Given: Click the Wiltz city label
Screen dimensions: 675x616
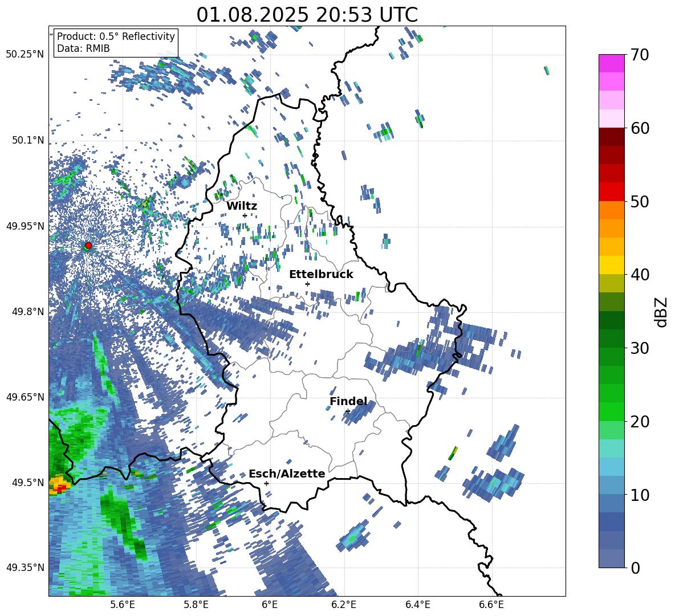Looking at the screenshot, I should pyautogui.click(x=242, y=206).
